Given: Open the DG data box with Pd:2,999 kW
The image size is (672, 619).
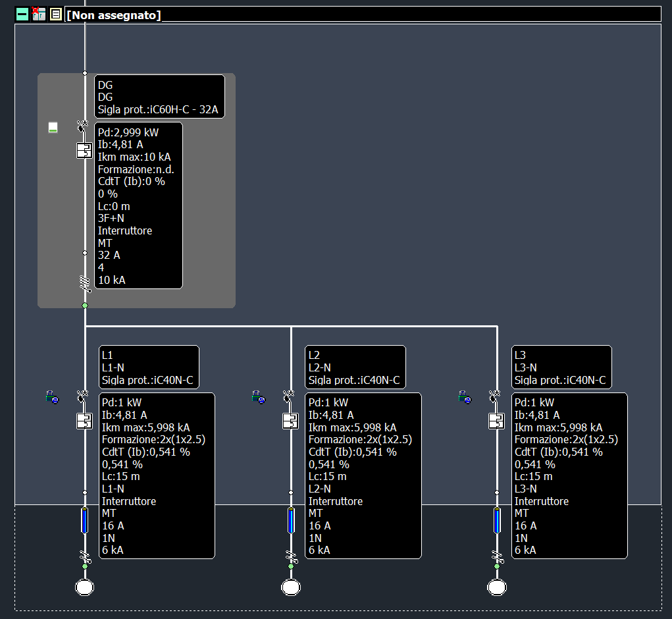Looking at the screenshot, I should (x=138, y=205).
